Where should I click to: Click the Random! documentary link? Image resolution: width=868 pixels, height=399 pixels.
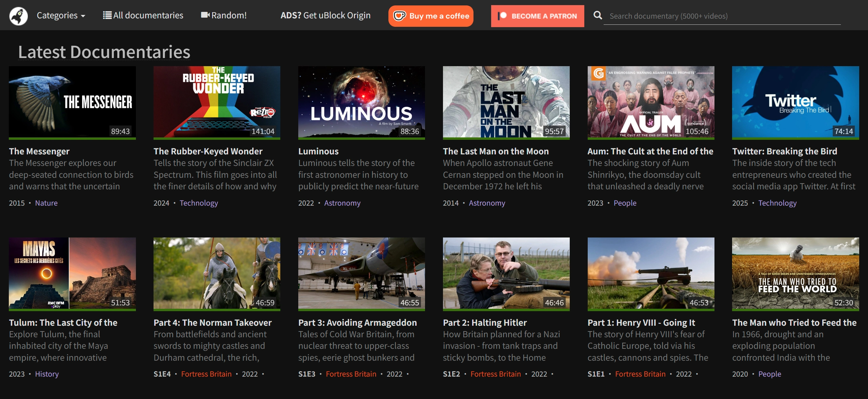(224, 15)
